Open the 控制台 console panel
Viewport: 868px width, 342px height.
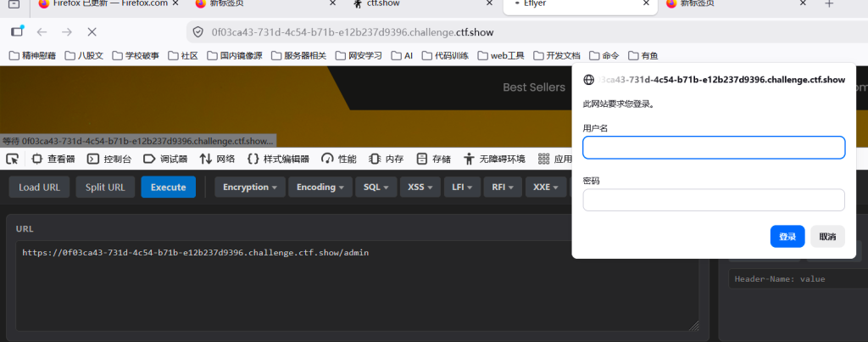click(x=109, y=159)
